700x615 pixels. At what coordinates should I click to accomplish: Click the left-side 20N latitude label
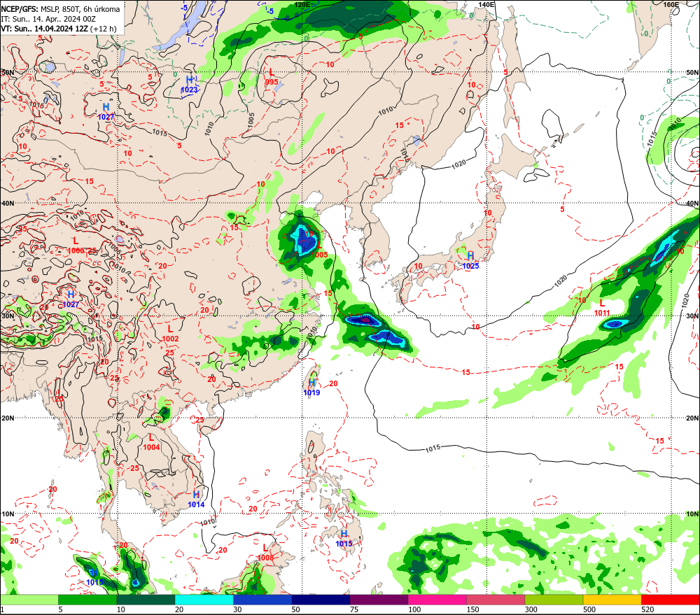pos(8,418)
